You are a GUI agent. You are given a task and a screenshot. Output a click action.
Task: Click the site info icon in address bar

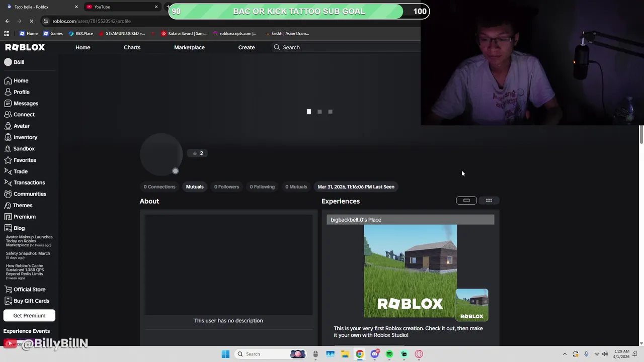tap(46, 21)
